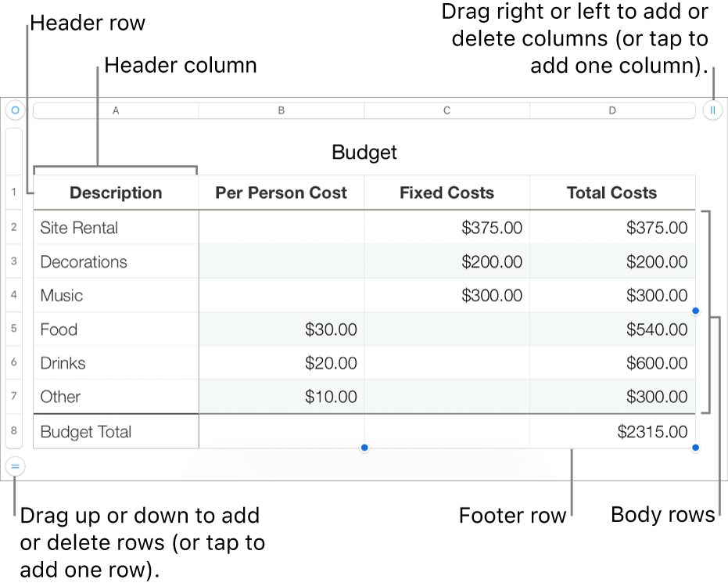Select column B via its reference tab
Screen dimensions: 728x583
click(x=281, y=110)
